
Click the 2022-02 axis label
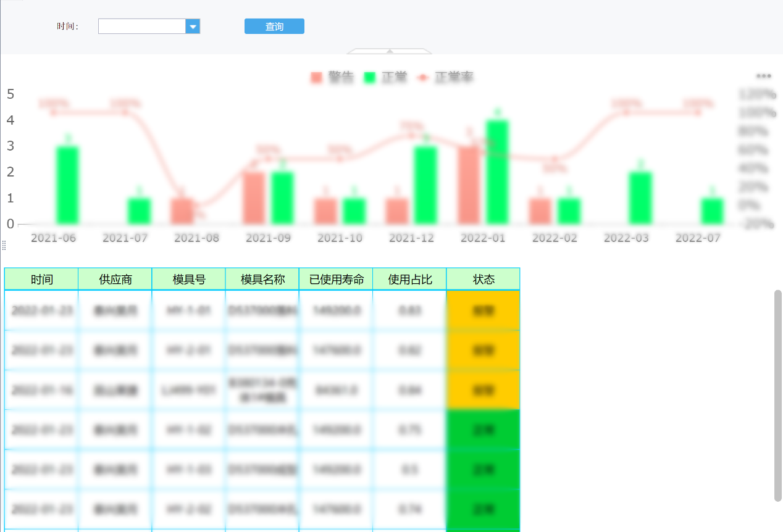point(555,238)
